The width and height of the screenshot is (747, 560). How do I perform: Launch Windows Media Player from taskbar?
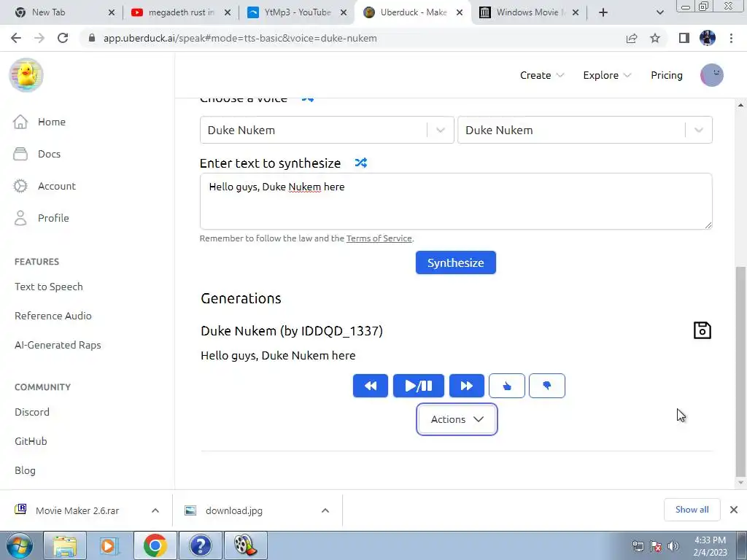pos(109,545)
